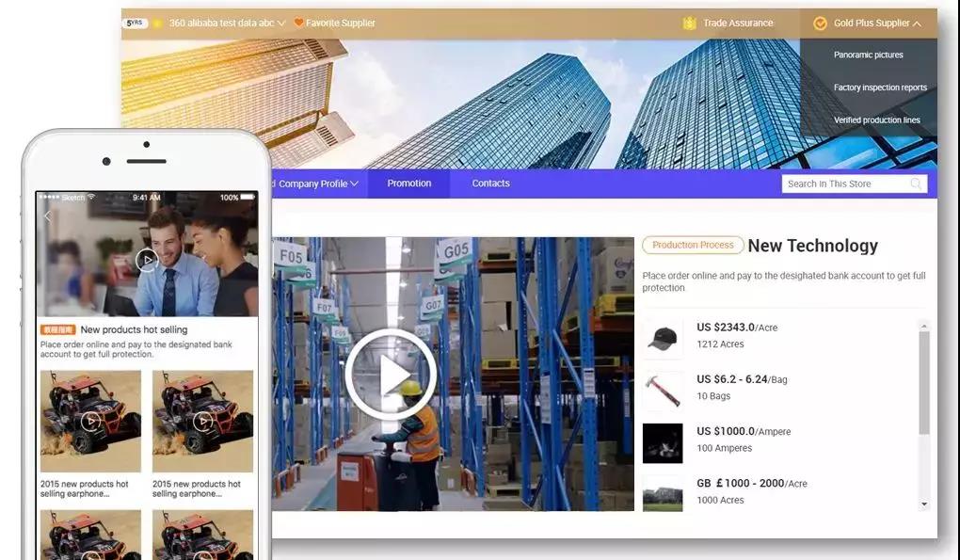Expand the 360 alibaba test data dropdown

[281, 24]
